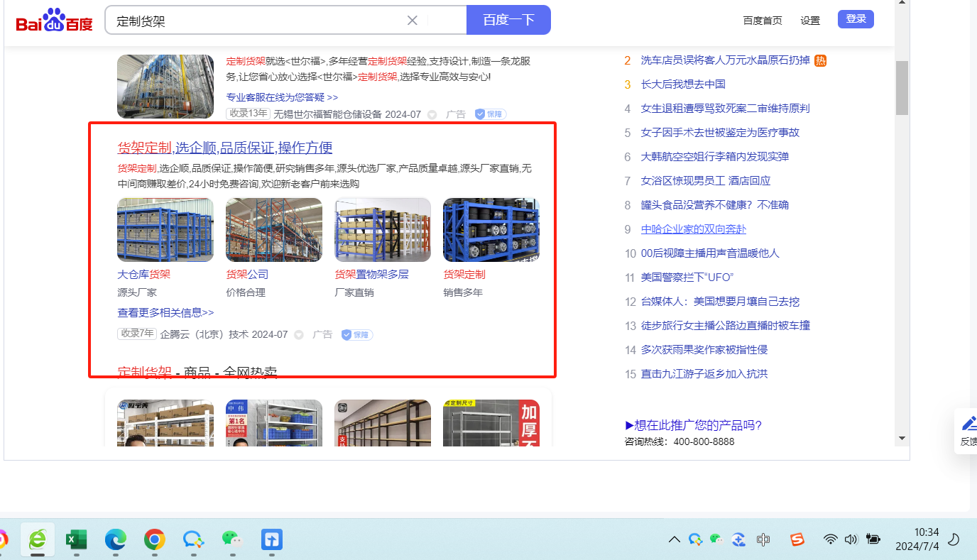Click the 登录 login button
977x560 pixels.
click(856, 19)
